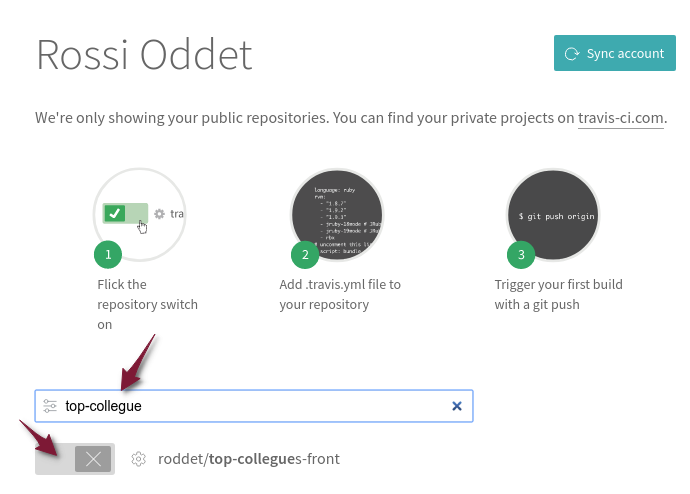Open the roddet/top-collegues-front repository link
690x494 pixels.
249,459
